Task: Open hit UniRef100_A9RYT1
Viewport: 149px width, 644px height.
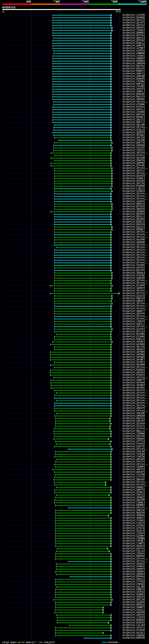Action: pyautogui.click(x=134, y=74)
